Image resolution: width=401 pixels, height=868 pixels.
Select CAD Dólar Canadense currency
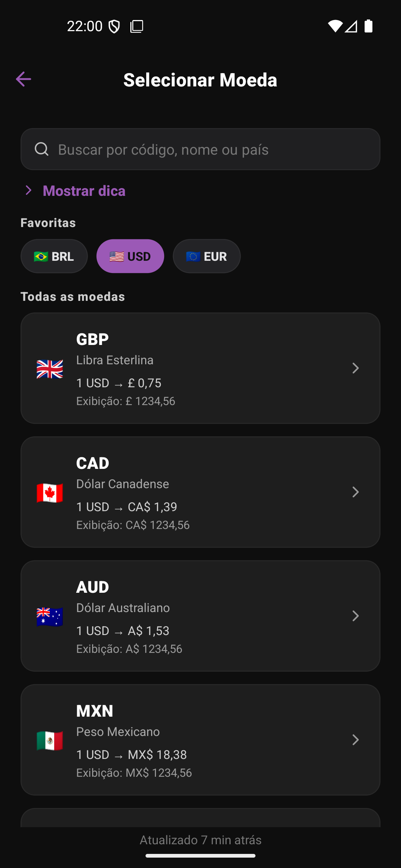[200, 492]
